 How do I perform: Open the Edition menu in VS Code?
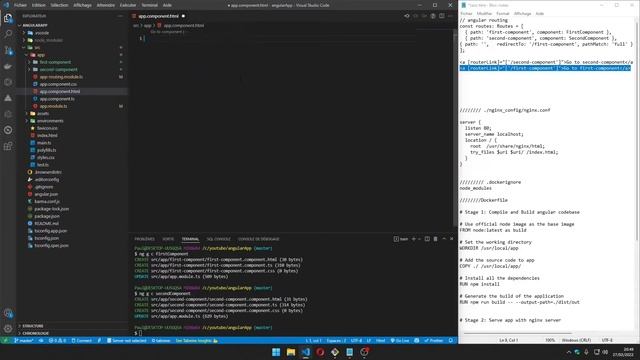(x=39, y=5)
